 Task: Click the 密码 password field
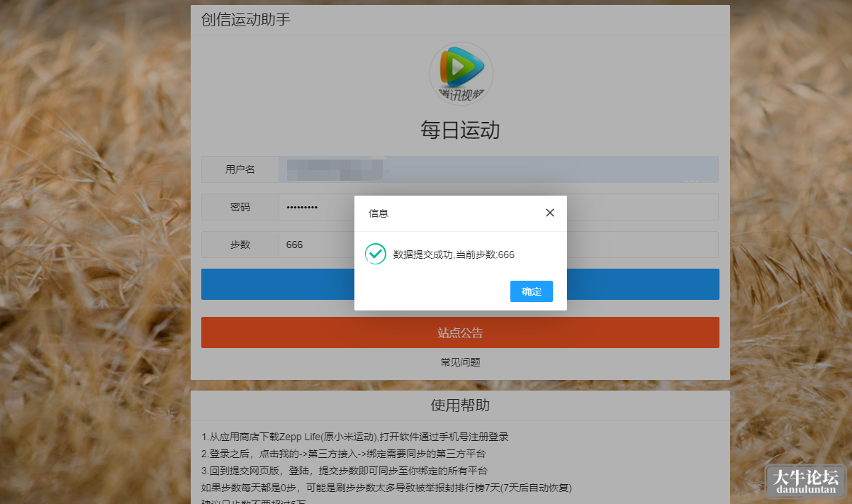click(499, 207)
